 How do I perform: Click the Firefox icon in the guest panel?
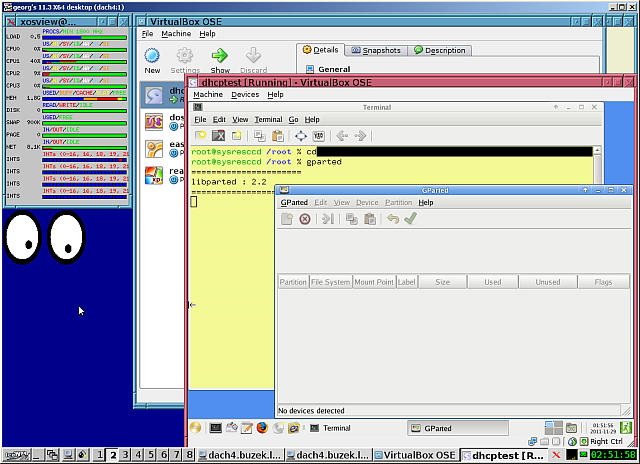click(263, 428)
